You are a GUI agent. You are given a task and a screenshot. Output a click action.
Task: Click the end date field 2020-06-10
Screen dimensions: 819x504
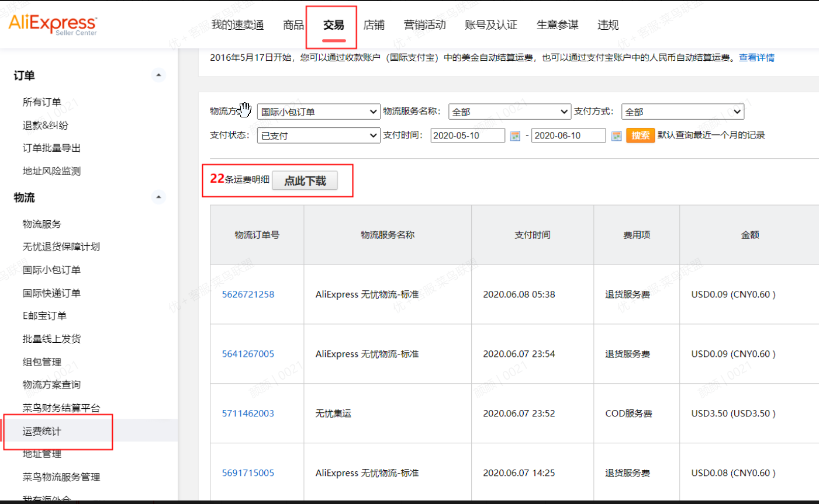569,135
